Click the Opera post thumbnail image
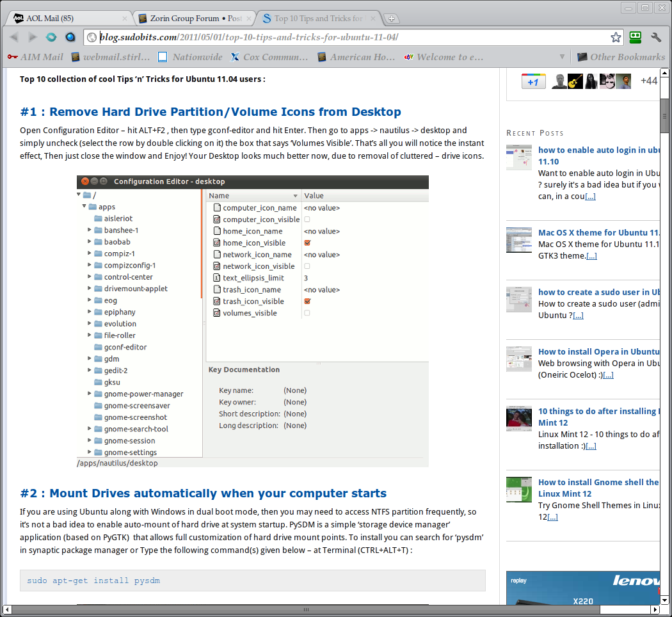The height and width of the screenshot is (617, 672). 519,358
